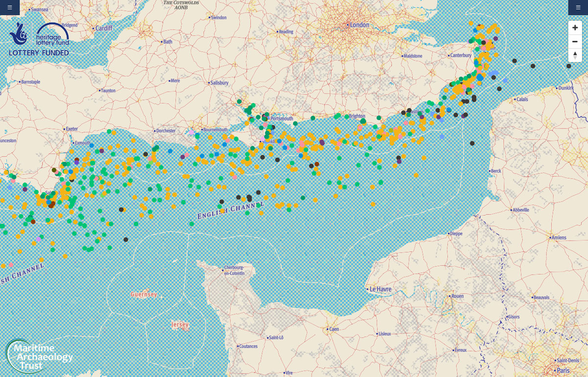Click the central English Channel label
Image resolution: width=588 pixels, height=377 pixels.
pos(230,209)
